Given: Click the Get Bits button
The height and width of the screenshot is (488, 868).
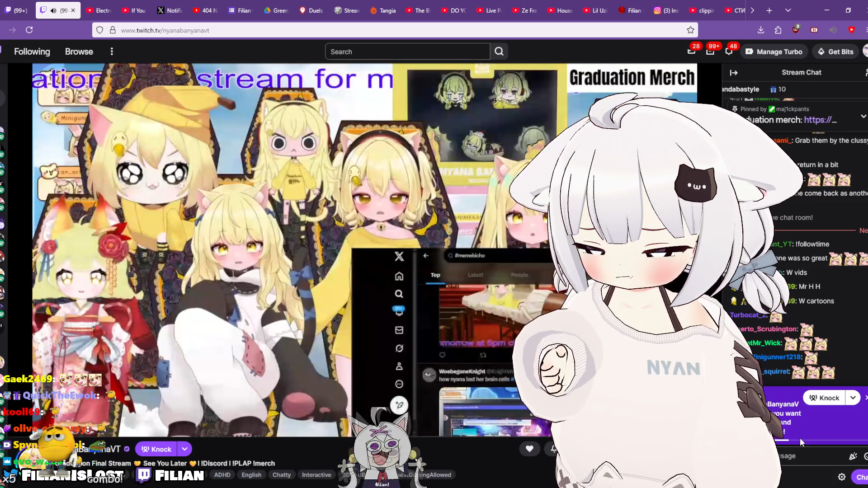Looking at the screenshot, I should (835, 52).
